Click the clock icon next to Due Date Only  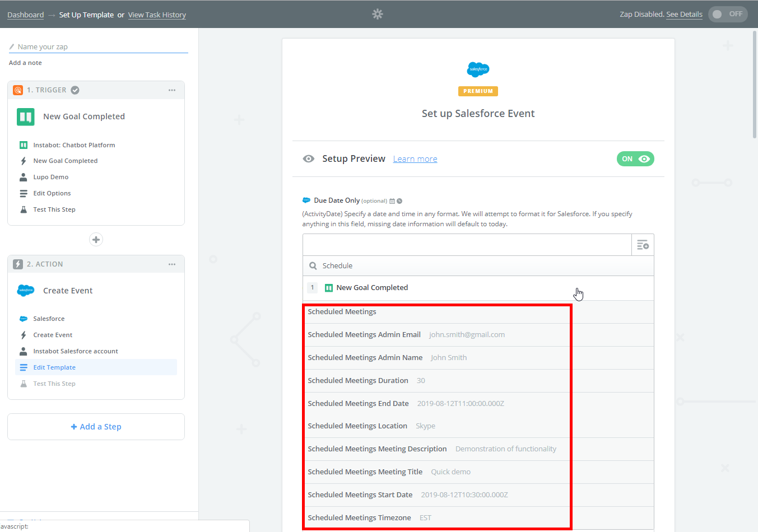tap(399, 201)
